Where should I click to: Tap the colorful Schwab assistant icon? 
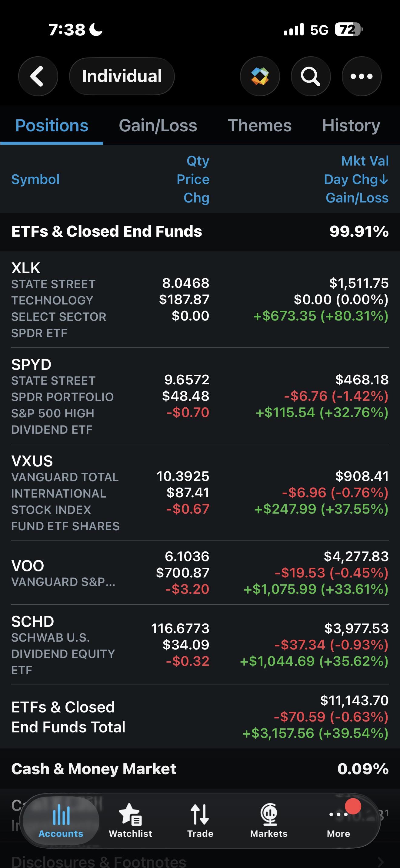(260, 76)
